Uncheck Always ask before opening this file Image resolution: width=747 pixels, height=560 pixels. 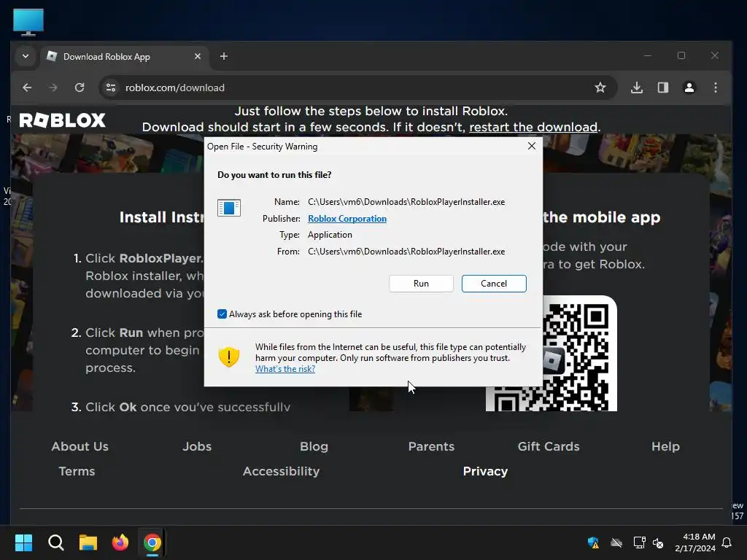tap(222, 314)
